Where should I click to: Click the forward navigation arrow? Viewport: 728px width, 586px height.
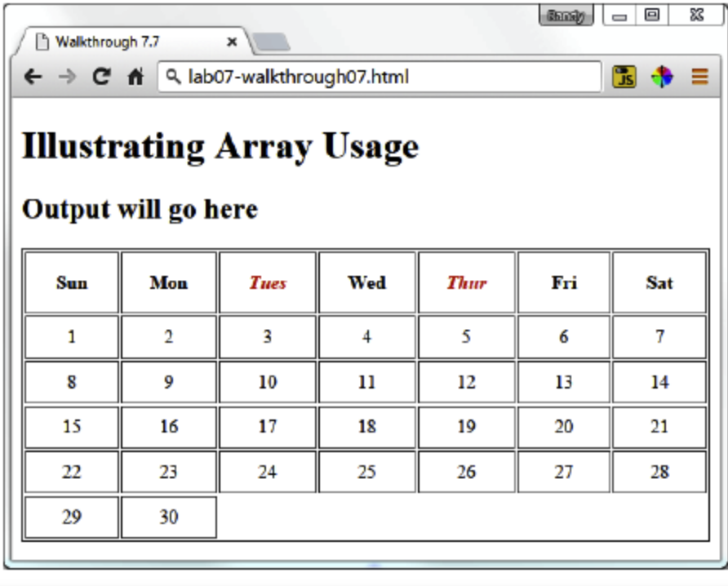(67, 77)
